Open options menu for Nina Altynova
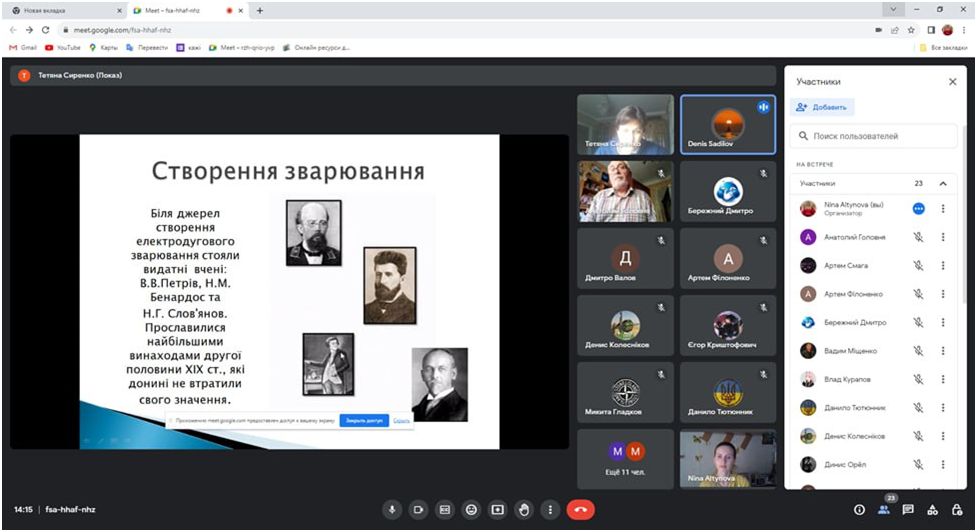This screenshot has height=532, width=977. point(943,209)
